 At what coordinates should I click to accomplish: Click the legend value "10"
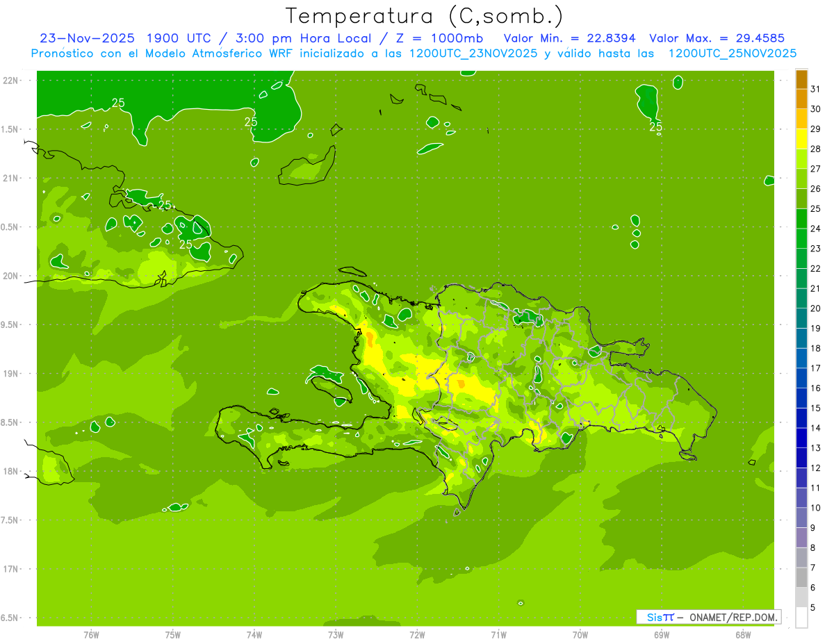pos(815,508)
